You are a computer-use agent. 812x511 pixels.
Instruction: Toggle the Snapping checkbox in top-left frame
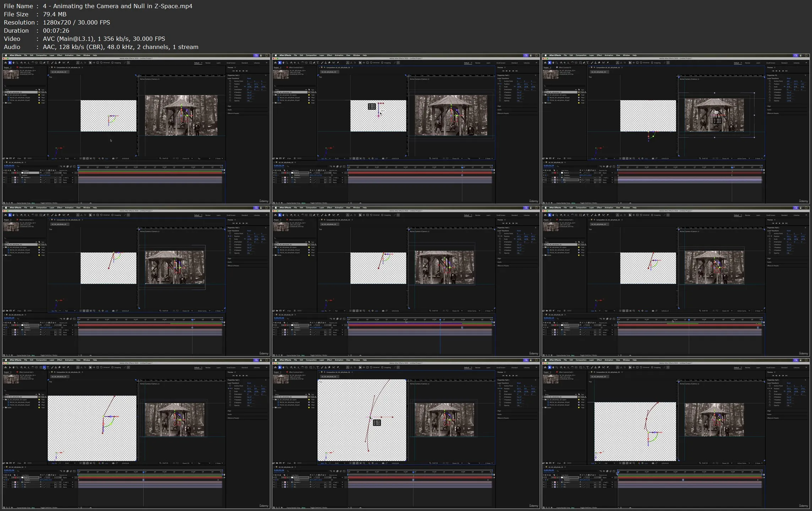tap(113, 63)
